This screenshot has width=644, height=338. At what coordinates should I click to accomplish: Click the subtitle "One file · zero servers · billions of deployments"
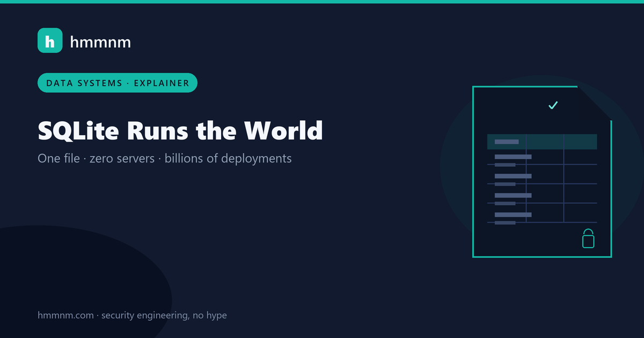tap(165, 159)
